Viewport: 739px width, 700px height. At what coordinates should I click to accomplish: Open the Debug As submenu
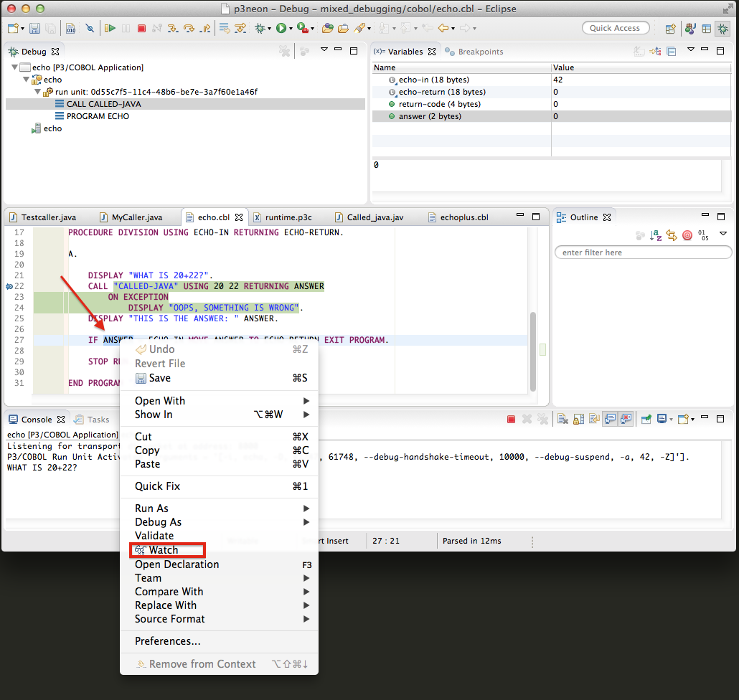pyautogui.click(x=219, y=522)
